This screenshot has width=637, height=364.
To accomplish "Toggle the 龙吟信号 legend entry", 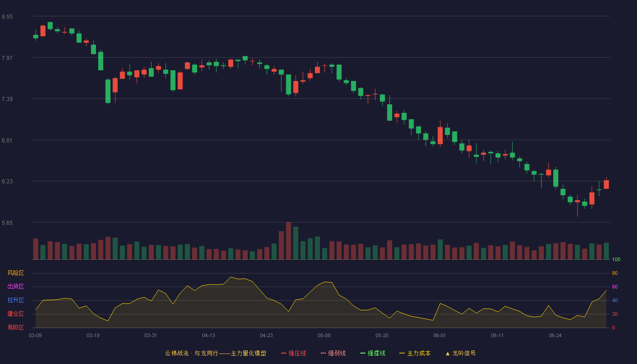I will (x=460, y=353).
